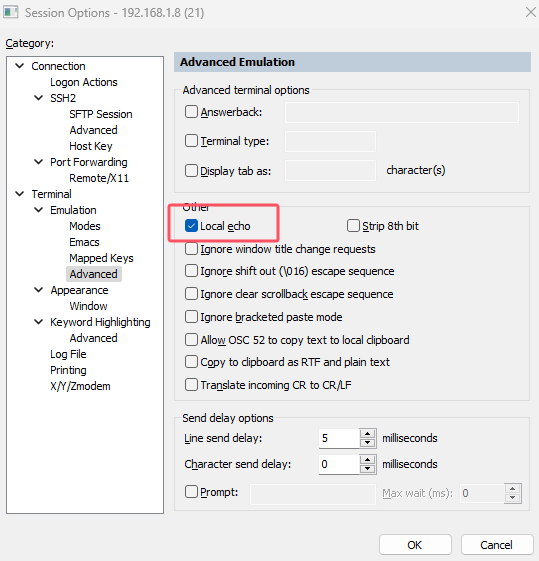The image size is (539, 561).
Task: Increase Line send delay with up arrow
Action: tap(367, 434)
